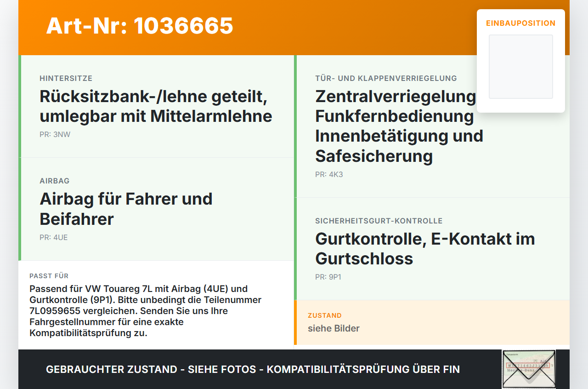Screen dimensions: 588x389
Task: Click the Hintersitze category label
Action: click(66, 79)
